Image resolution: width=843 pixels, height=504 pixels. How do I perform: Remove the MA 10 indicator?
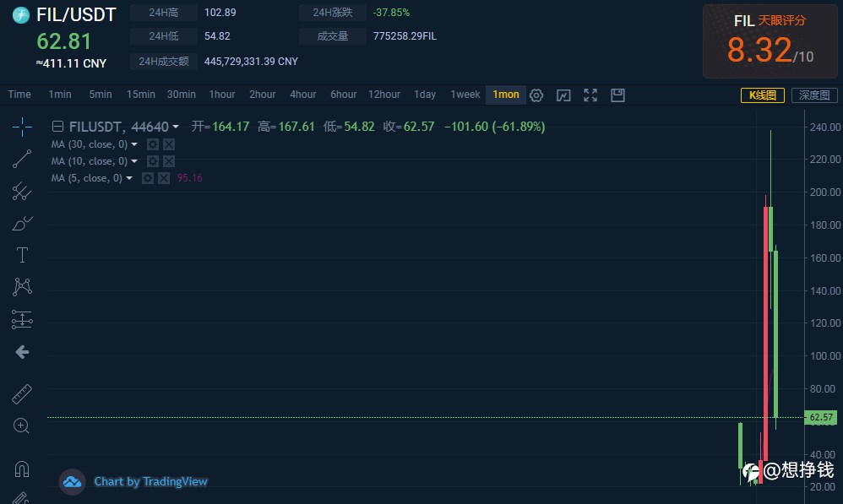pyautogui.click(x=169, y=161)
